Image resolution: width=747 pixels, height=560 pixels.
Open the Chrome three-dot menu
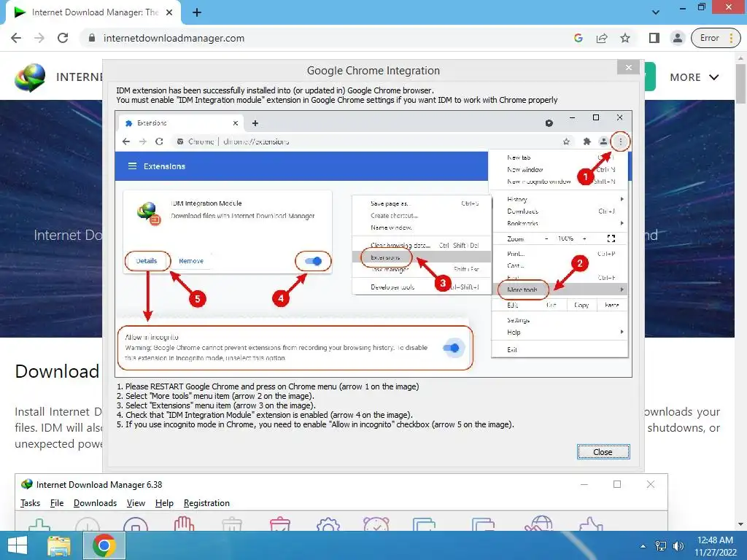731,38
